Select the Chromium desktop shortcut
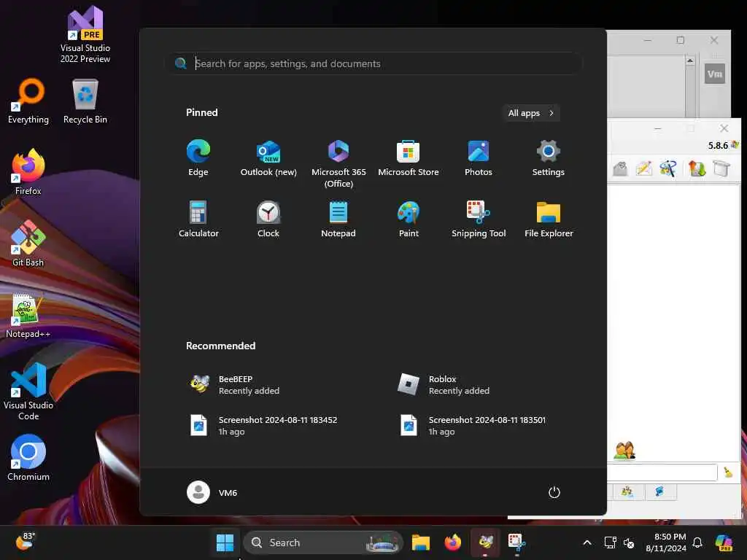The image size is (747, 560). (28, 458)
